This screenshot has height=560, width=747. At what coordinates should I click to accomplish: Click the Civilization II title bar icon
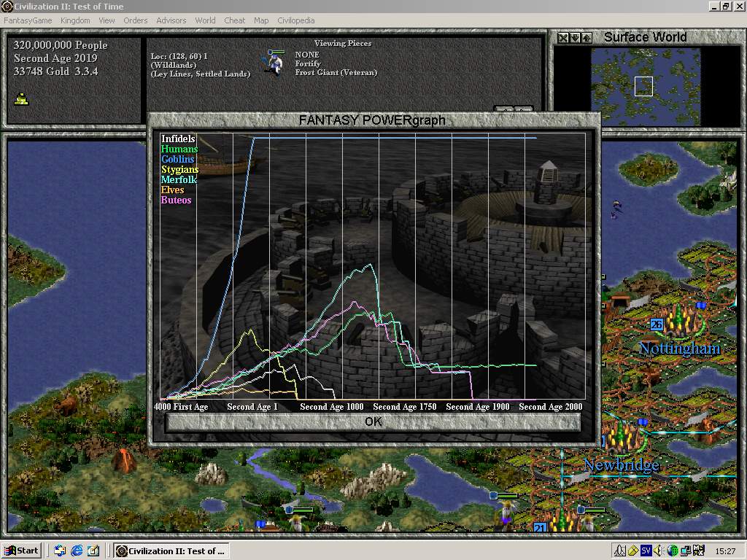(7, 6)
